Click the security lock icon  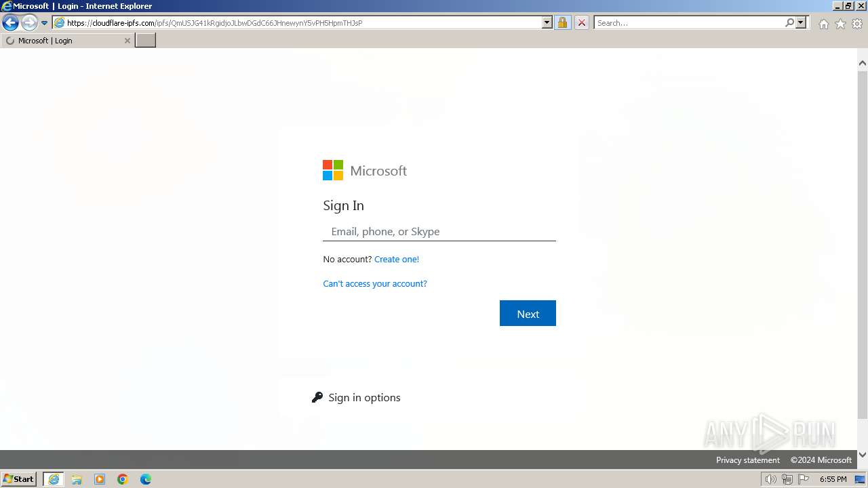562,22
